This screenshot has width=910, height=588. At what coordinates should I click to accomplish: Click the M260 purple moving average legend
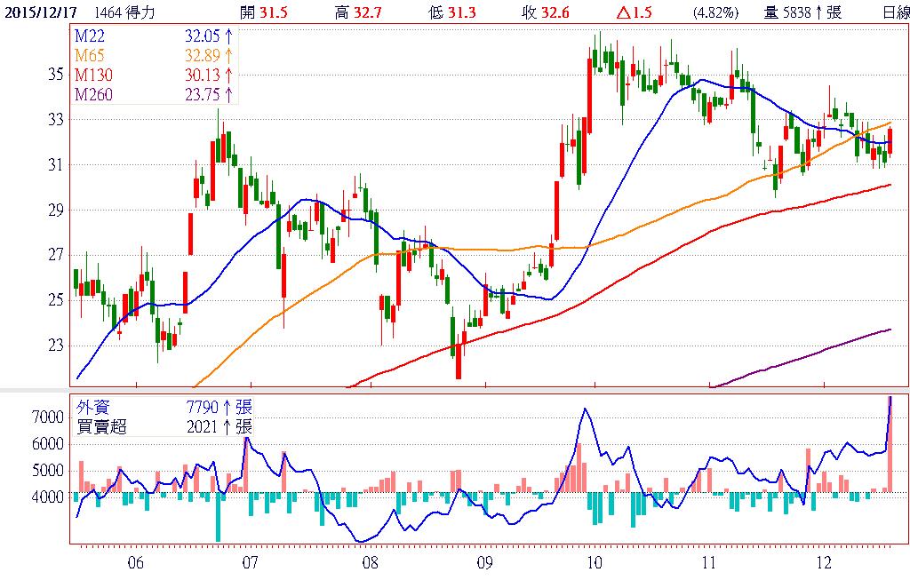(93, 95)
